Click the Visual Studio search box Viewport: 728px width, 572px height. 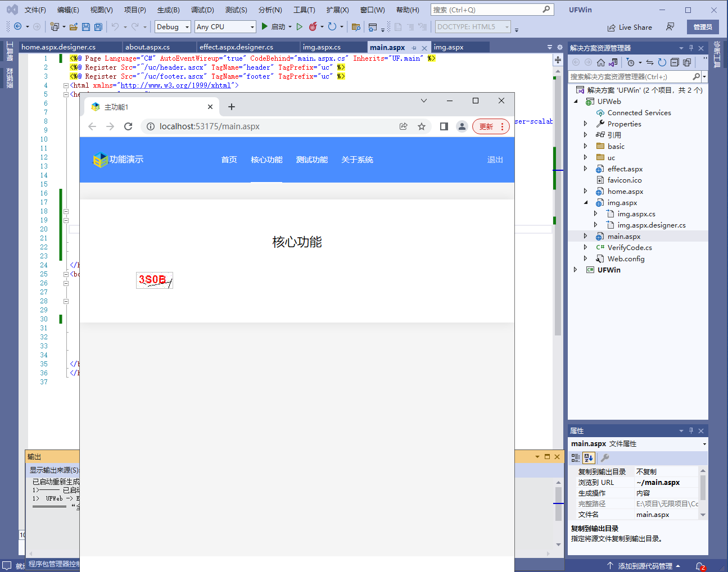coord(492,10)
